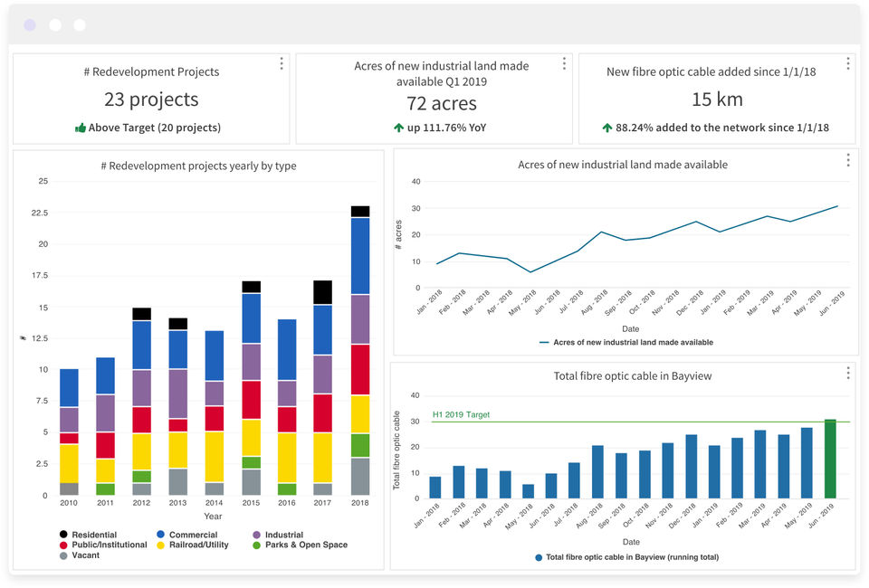
Task: Click the May-2018 fibre optic cable bar
Action: 528,492
